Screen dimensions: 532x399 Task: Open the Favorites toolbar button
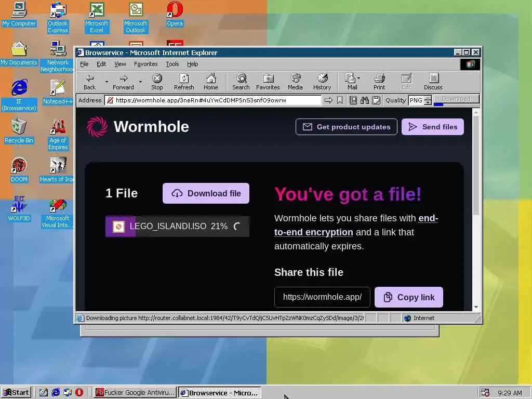(x=268, y=82)
